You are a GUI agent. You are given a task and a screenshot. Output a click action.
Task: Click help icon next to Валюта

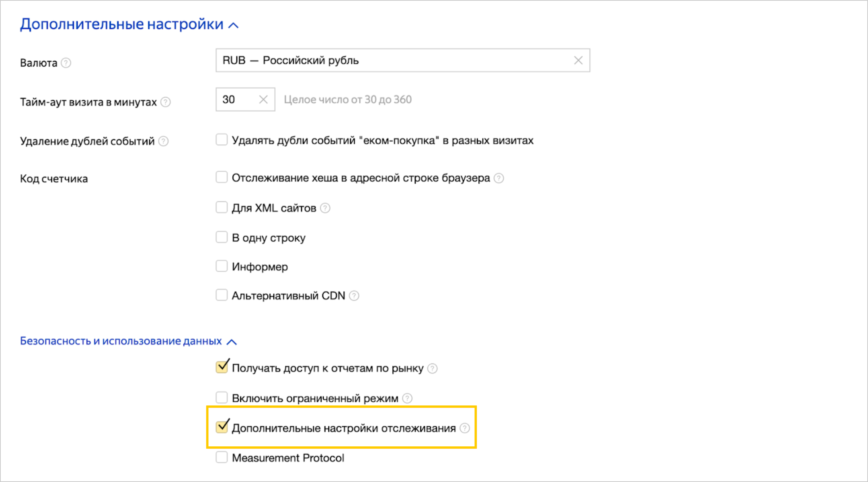[x=66, y=63]
